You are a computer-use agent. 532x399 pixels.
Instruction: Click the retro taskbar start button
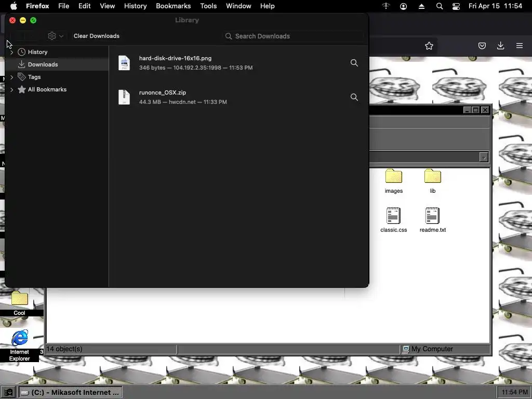(x=8, y=393)
